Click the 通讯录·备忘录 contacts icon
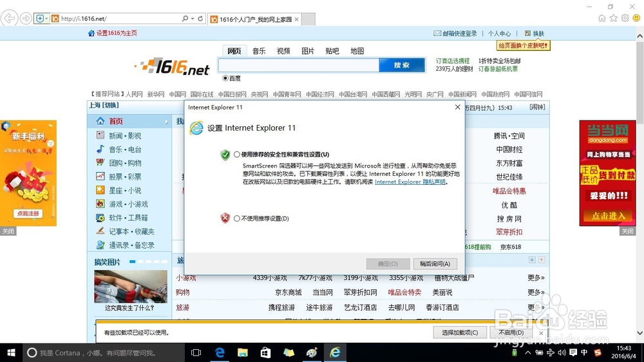 [x=100, y=245]
